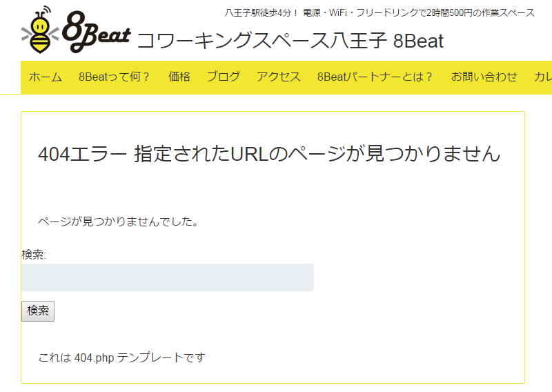
Task: Open the 8Beatって何？ menu item
Action: coord(115,77)
